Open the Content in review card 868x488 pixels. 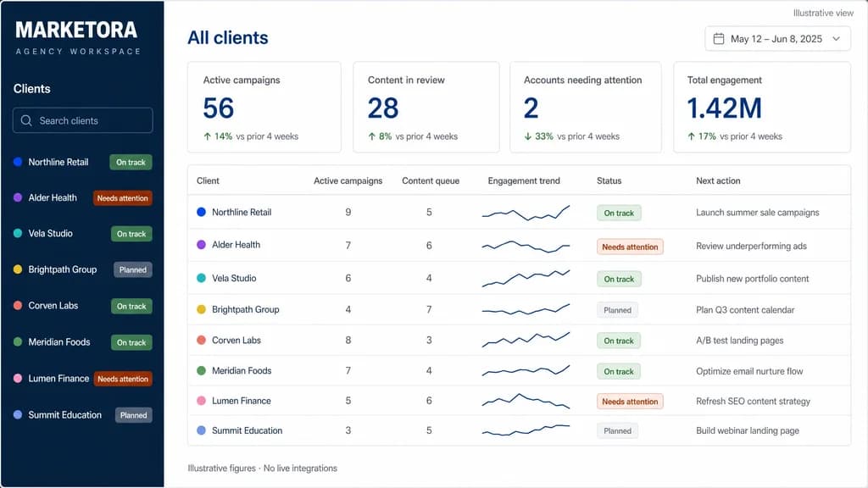[426, 107]
